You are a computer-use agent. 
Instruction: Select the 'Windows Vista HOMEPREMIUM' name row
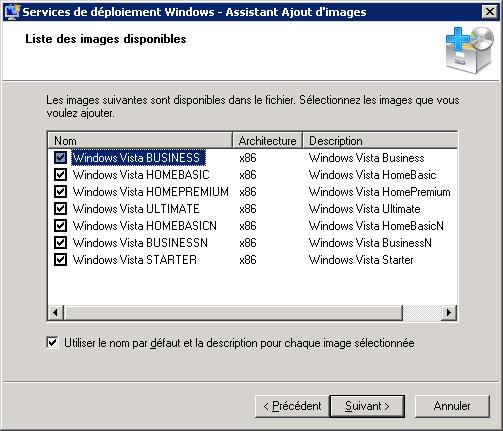pos(151,192)
